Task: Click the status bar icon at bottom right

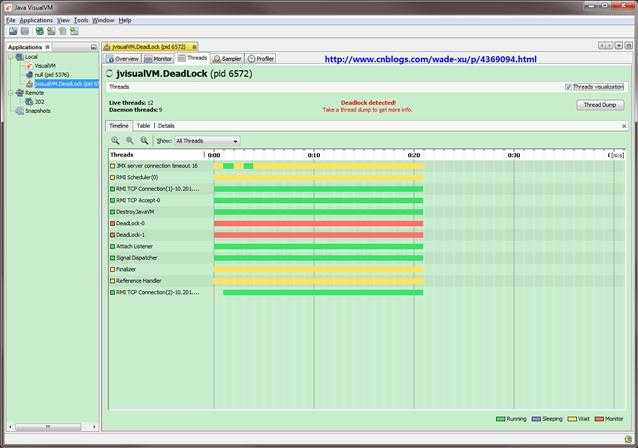Action: click(x=629, y=439)
